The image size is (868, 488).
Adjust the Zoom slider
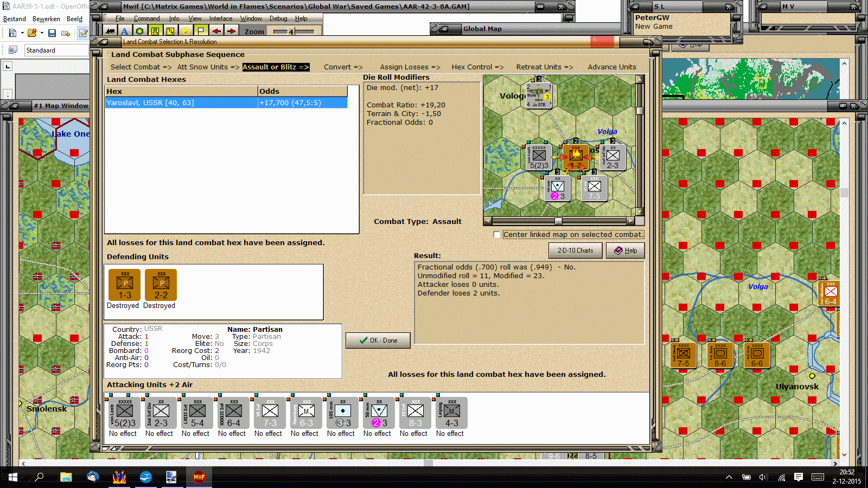pos(292,32)
